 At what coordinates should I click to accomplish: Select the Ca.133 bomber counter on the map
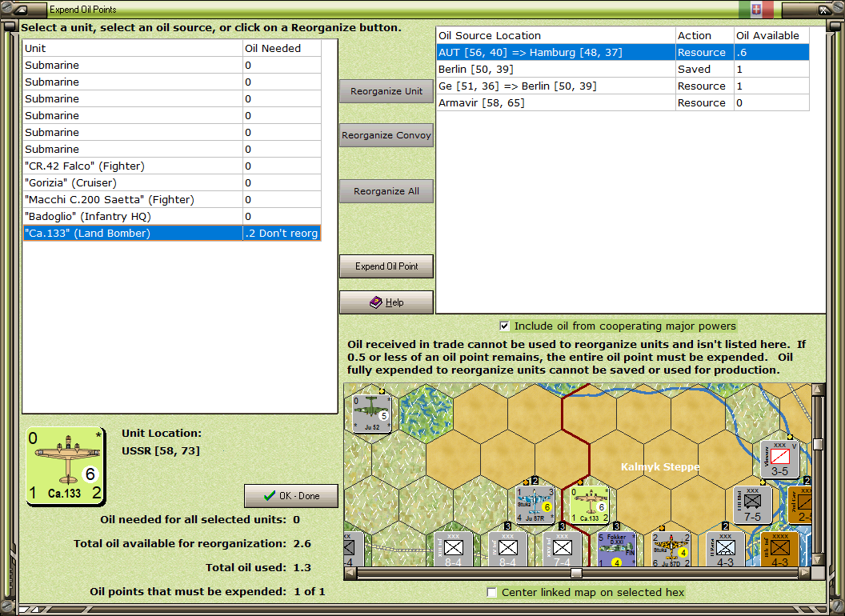[590, 505]
